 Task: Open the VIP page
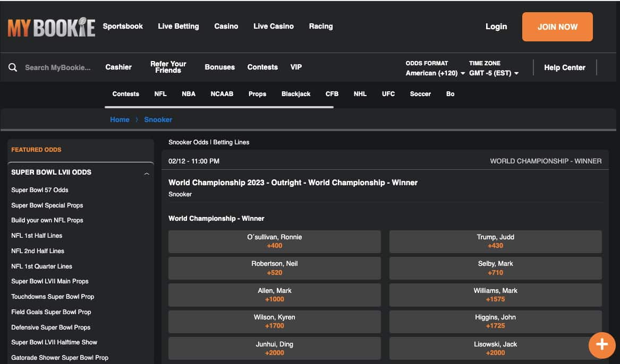296,67
